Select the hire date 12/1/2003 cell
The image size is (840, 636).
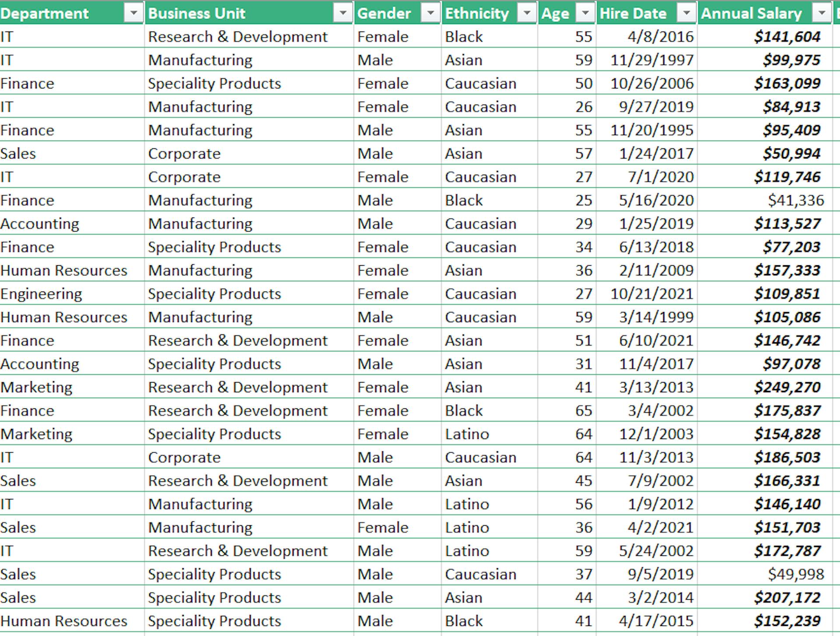(656, 434)
